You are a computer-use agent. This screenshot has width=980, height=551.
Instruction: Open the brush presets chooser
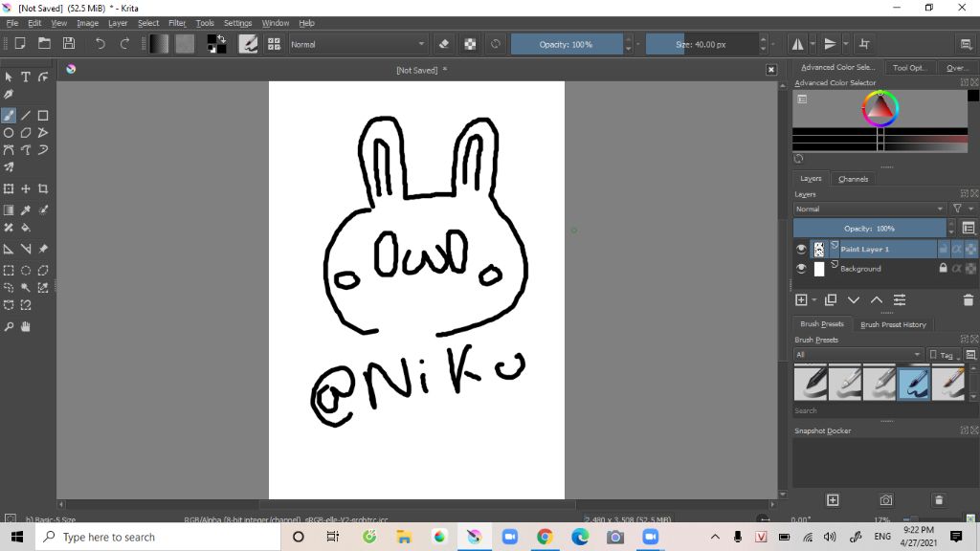click(274, 44)
